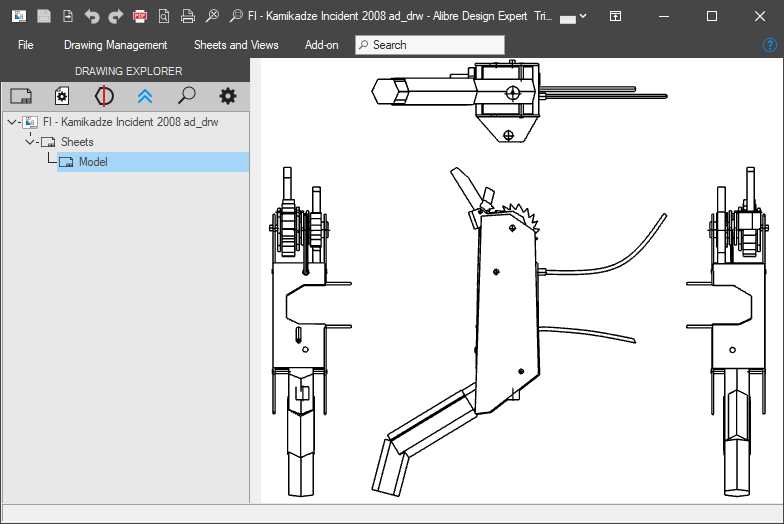Undo the last action
Image resolution: width=784 pixels, height=524 pixels.
click(92, 16)
